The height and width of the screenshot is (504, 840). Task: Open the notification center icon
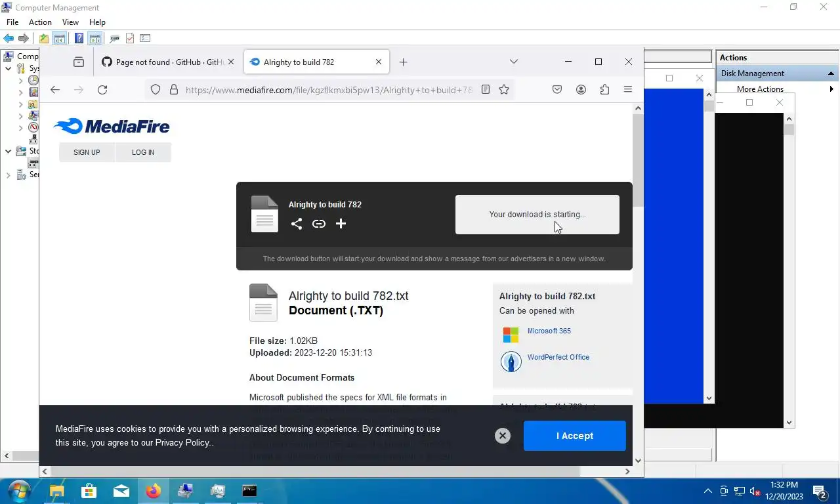pyautogui.click(x=820, y=491)
